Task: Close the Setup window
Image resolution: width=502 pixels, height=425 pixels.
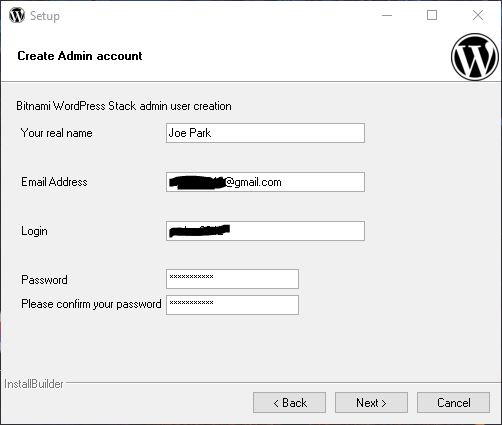Action: tap(478, 15)
